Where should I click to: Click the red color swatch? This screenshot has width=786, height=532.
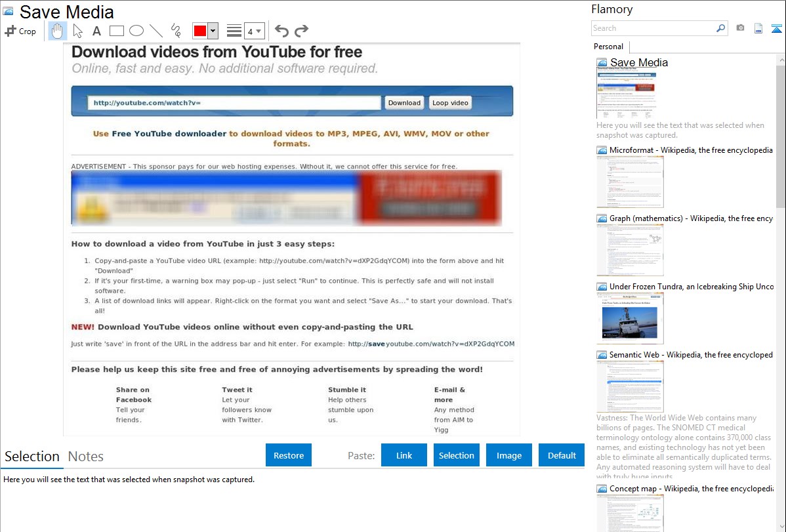pyautogui.click(x=200, y=31)
